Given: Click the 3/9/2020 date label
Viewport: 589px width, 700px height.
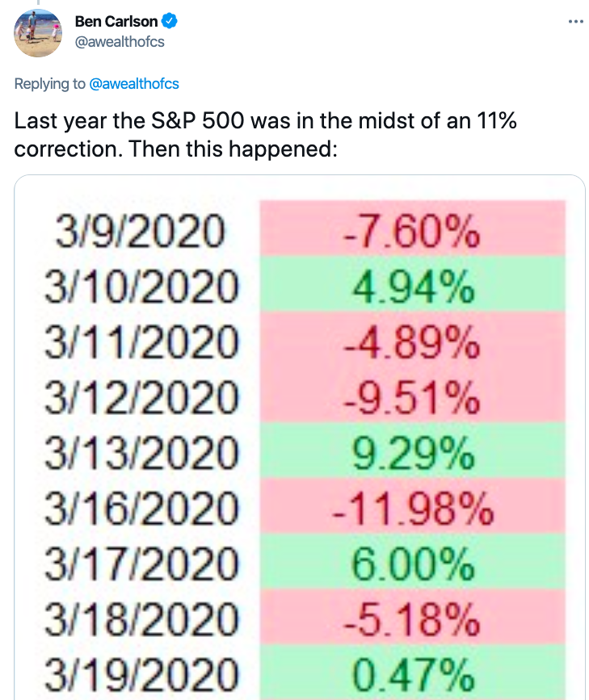Looking at the screenshot, I should coord(138,235).
